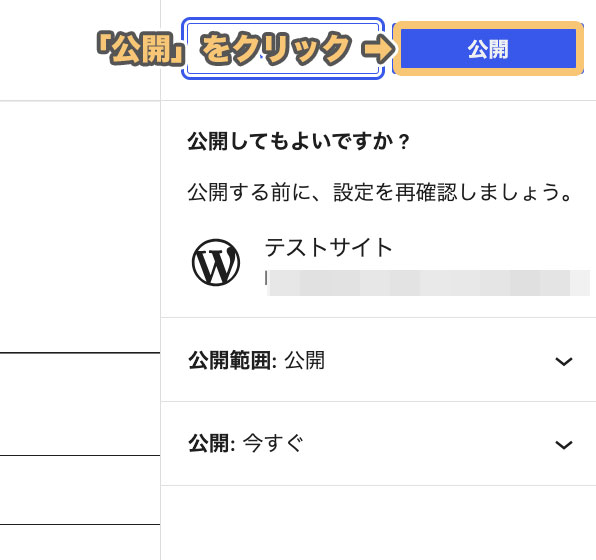Click the empty panel area below 今すぐ row
The height and width of the screenshot is (560, 596).
tap(378, 523)
